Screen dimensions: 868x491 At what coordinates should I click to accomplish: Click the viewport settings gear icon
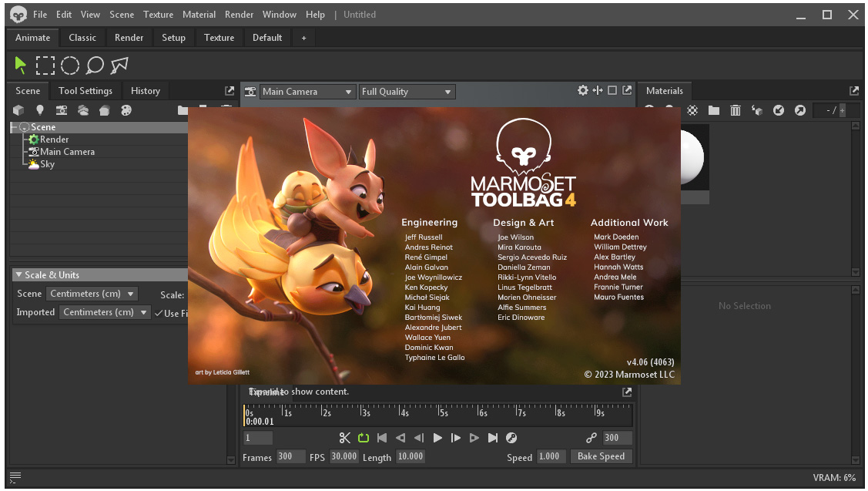click(583, 90)
